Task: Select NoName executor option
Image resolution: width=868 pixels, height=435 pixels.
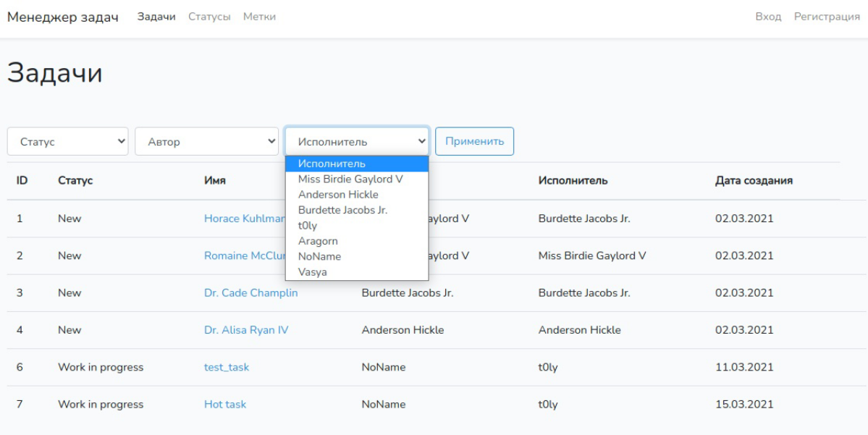Action: pos(319,256)
